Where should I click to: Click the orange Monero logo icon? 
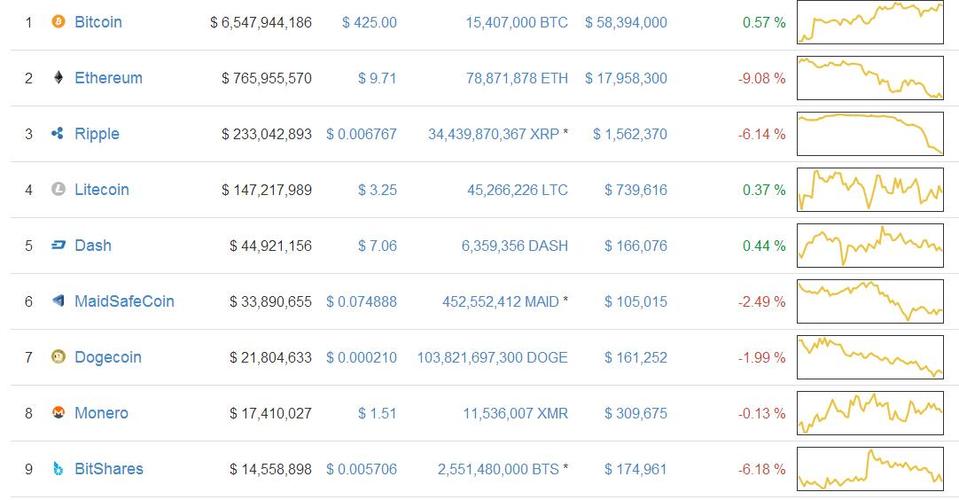58,413
